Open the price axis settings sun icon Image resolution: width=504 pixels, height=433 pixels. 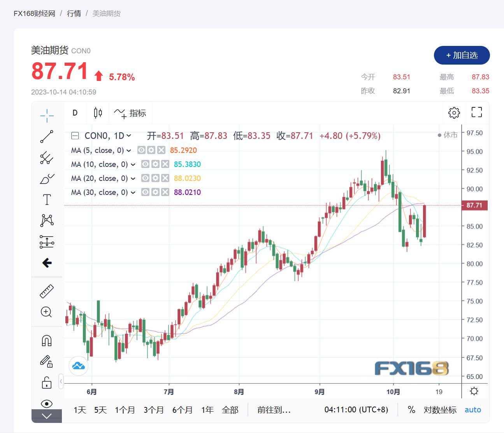(x=474, y=391)
